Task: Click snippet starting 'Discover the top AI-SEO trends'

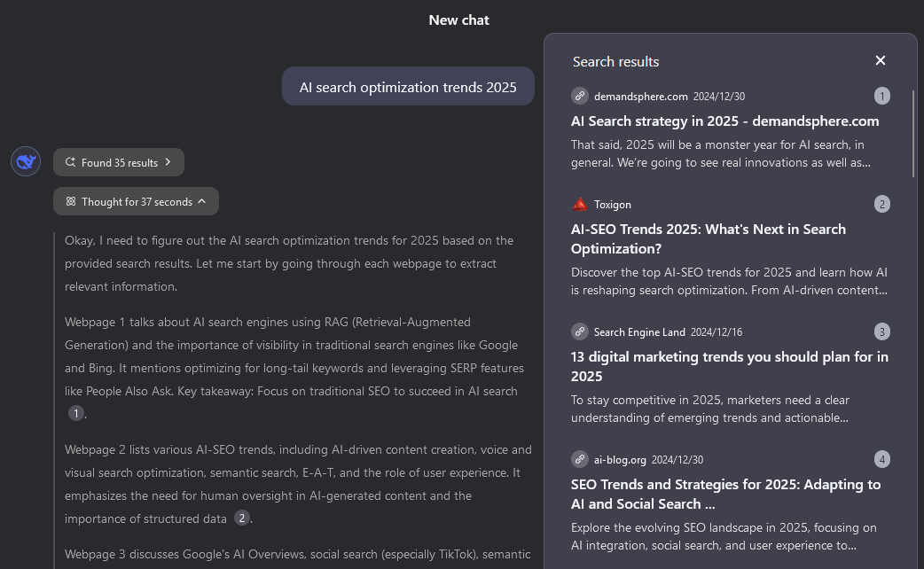Action: pos(729,281)
